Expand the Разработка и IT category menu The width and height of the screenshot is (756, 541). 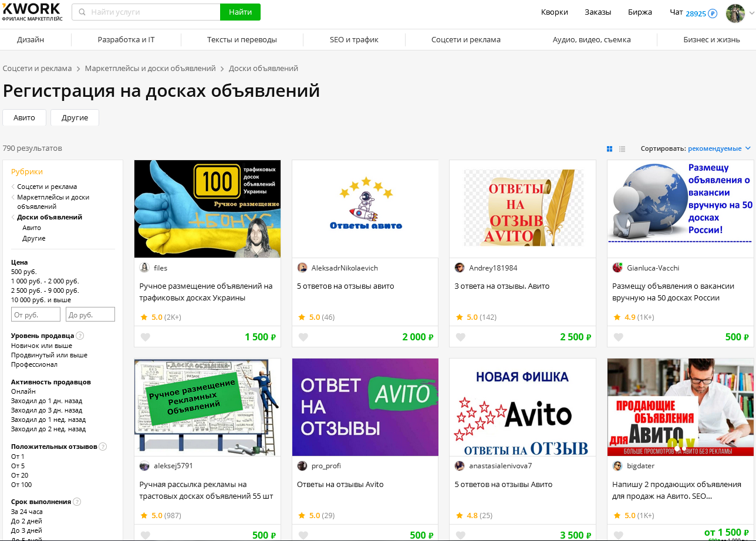tap(126, 40)
